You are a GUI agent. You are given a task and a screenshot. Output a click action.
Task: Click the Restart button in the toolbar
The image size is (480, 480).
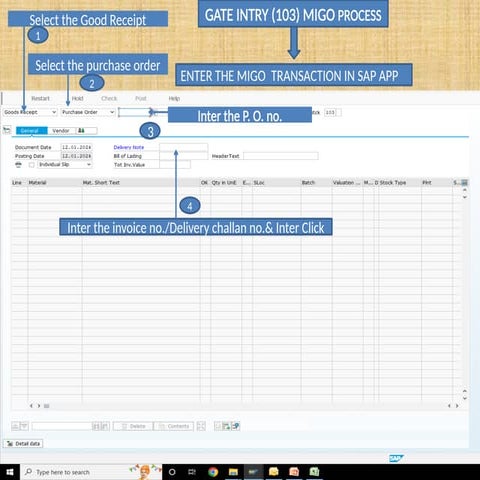tap(40, 98)
